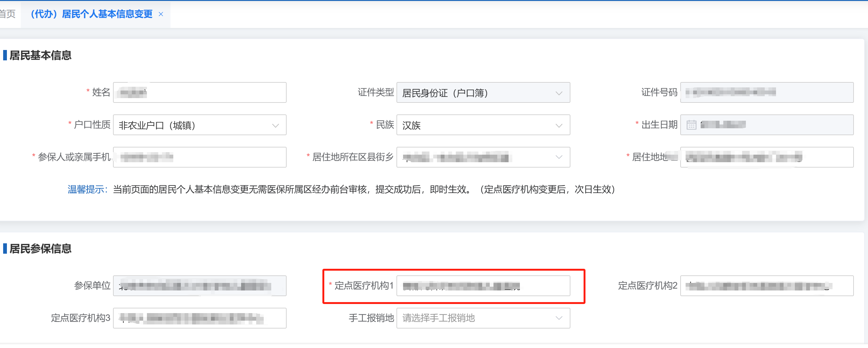Image resolution: width=868 pixels, height=348 pixels.
Task: Click the 居民参保信息 section heading
Action: pyautogui.click(x=40, y=249)
